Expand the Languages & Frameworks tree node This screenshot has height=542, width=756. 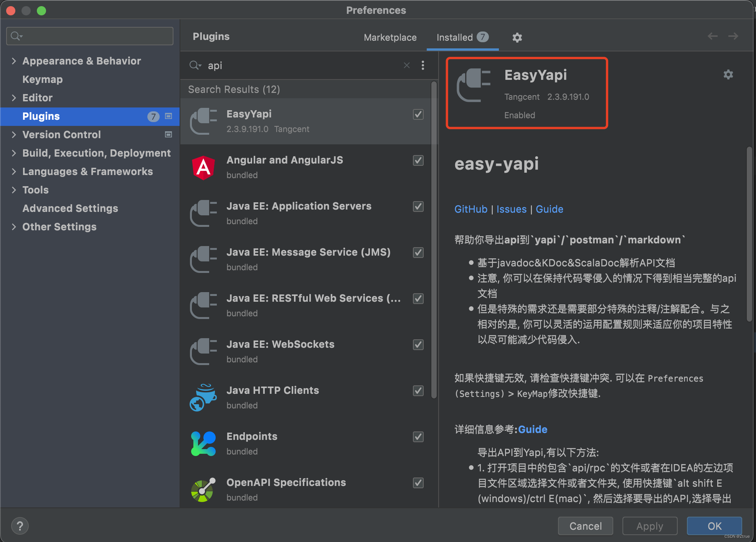14,171
